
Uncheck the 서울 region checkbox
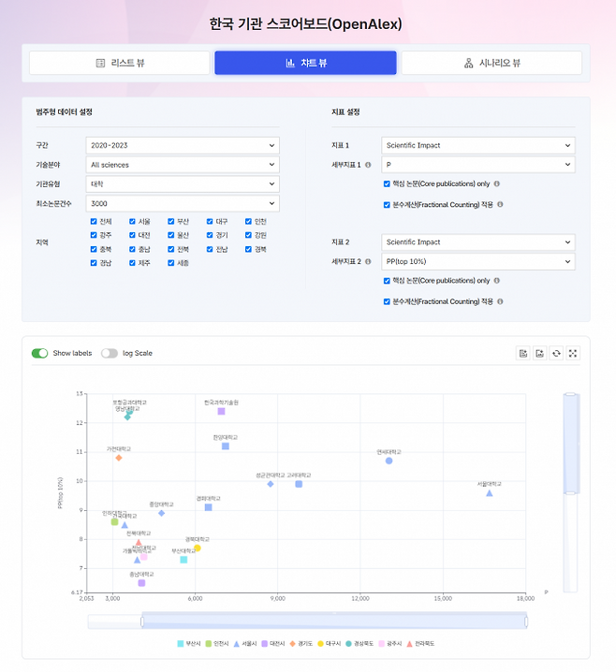point(132,222)
